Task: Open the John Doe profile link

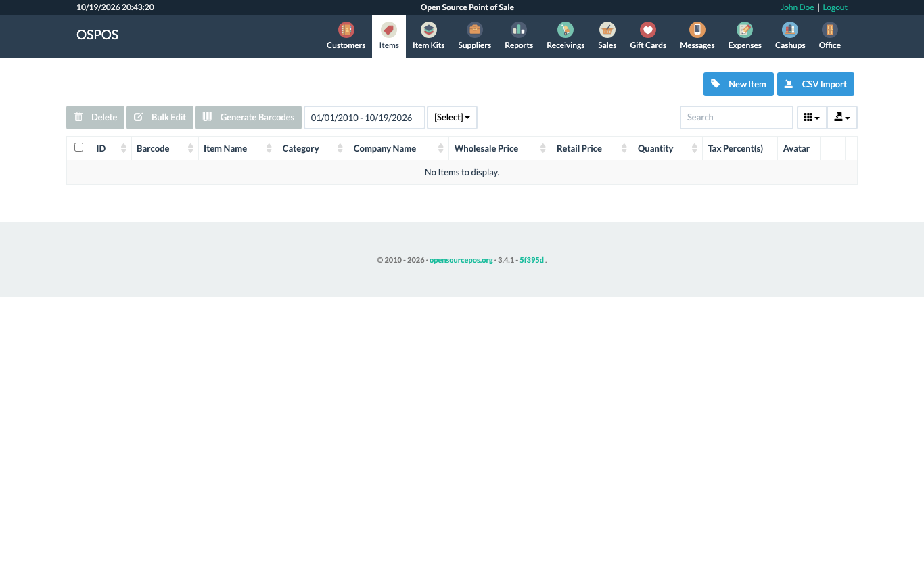Action: coord(797,7)
